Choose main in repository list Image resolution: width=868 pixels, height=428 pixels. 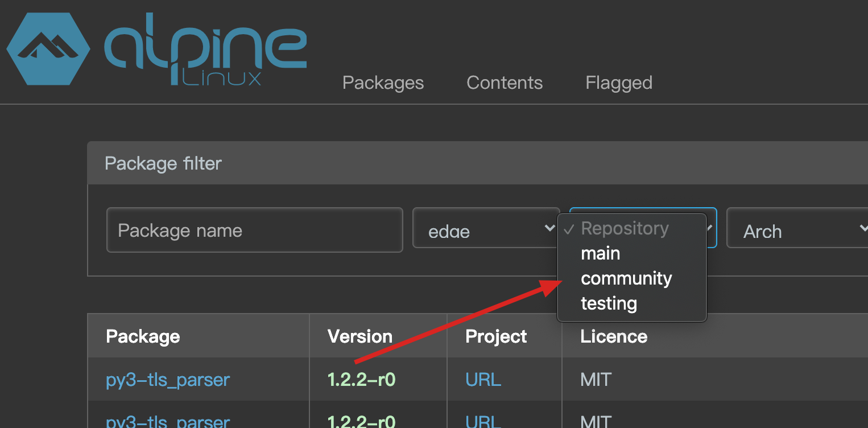631,253
